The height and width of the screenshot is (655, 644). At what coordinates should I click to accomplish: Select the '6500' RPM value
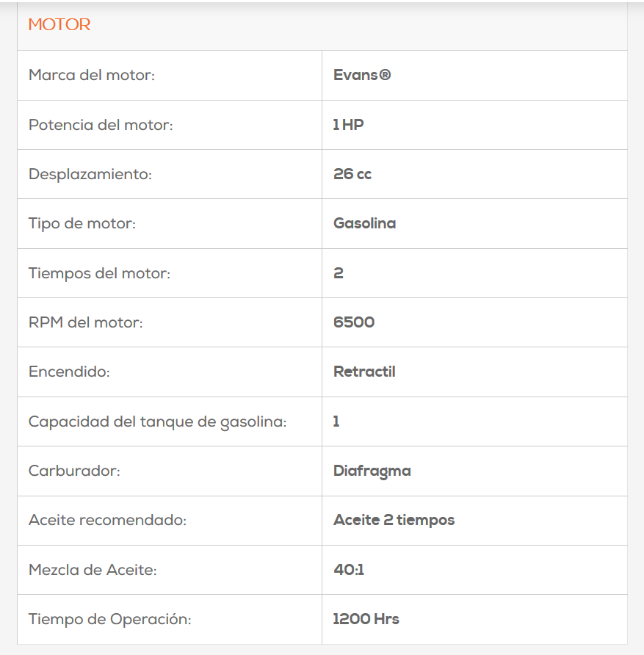354,322
